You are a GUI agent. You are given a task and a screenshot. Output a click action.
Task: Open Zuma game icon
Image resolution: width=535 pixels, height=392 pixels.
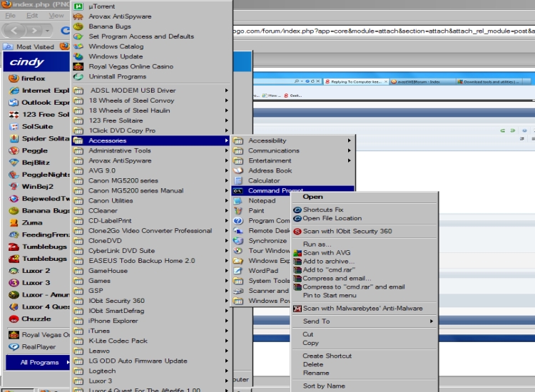pyautogui.click(x=14, y=222)
